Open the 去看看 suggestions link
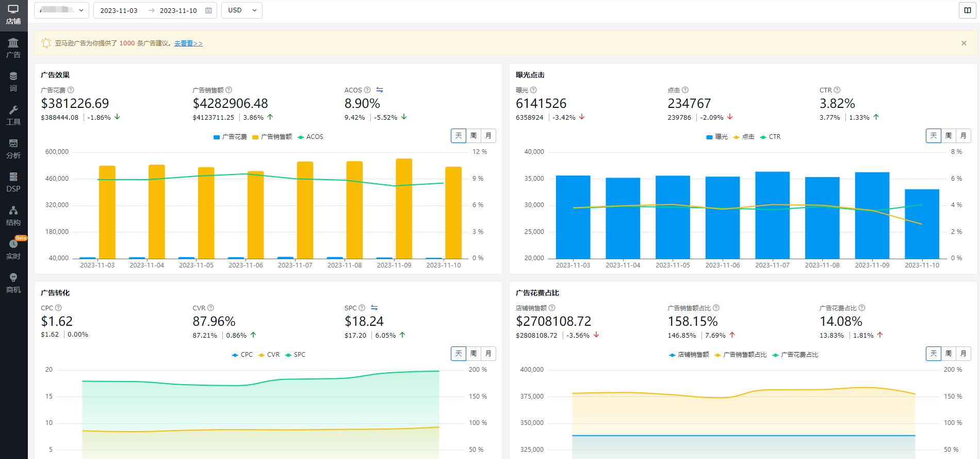980x459 pixels. tap(188, 43)
